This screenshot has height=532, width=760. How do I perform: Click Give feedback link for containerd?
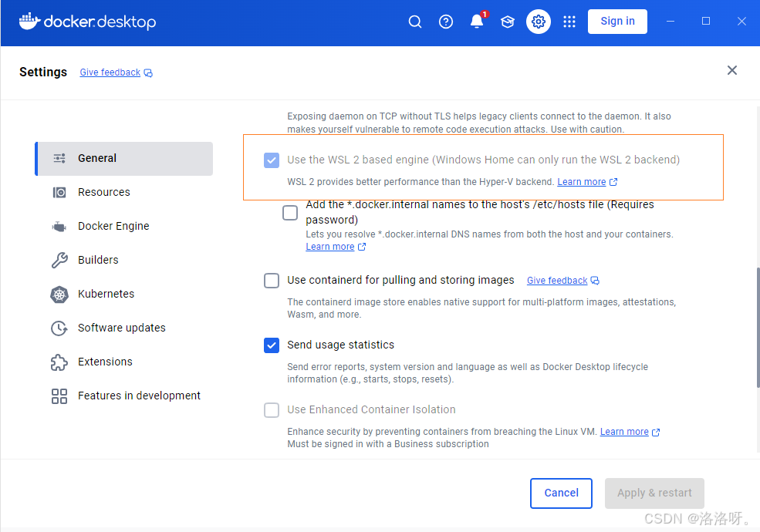tap(557, 281)
